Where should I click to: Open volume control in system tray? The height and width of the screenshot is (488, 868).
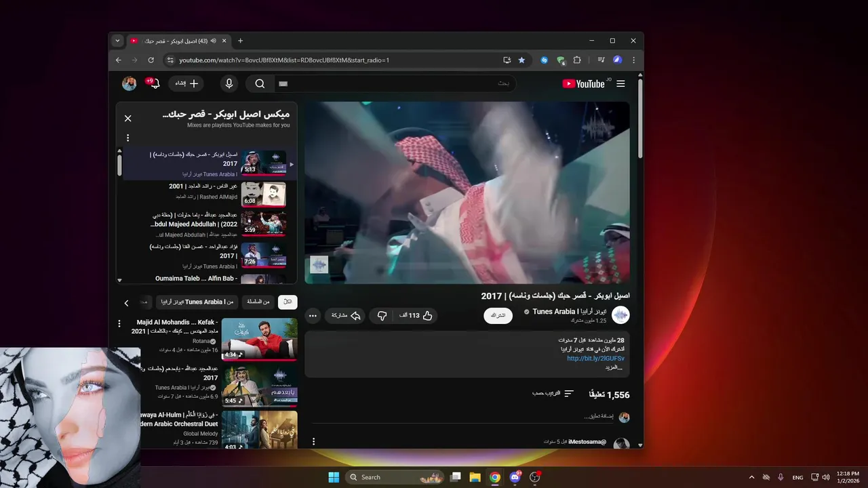(826, 477)
